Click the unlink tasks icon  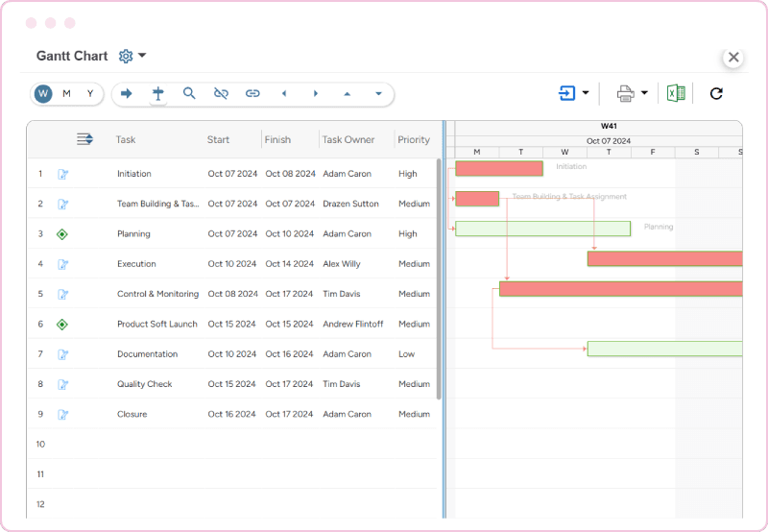click(x=221, y=93)
